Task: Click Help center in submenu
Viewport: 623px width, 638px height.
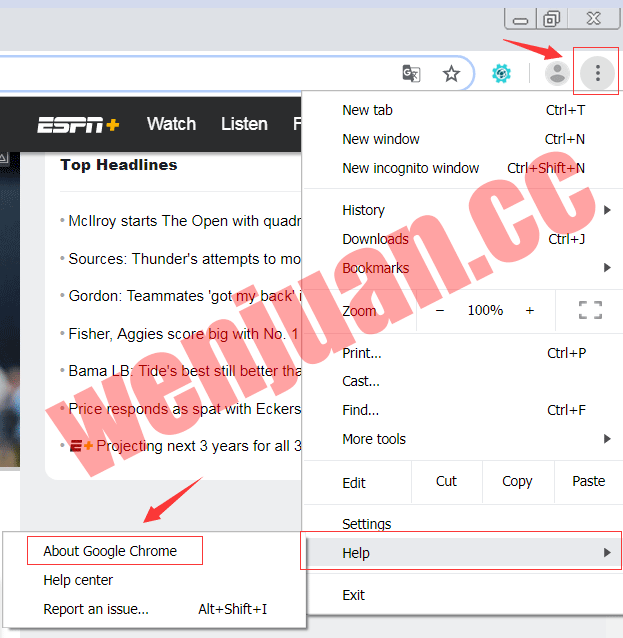Action: [x=78, y=580]
